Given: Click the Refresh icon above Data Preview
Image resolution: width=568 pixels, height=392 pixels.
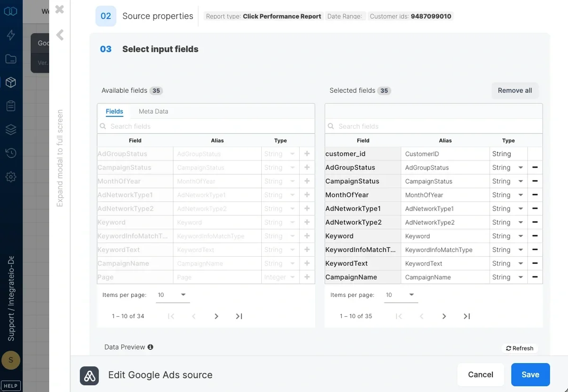Looking at the screenshot, I should pos(509,348).
